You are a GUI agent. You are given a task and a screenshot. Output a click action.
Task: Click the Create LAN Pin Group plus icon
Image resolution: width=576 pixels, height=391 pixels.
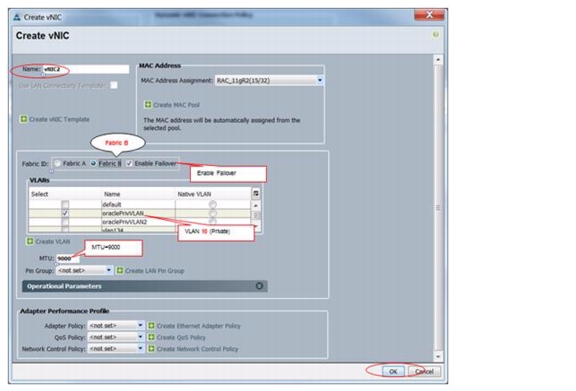(120, 271)
